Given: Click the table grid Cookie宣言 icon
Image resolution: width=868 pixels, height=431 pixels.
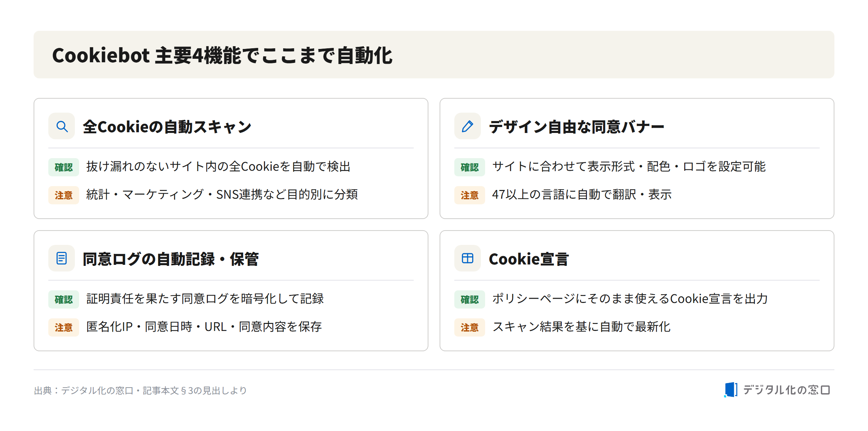Looking at the screenshot, I should 468,258.
